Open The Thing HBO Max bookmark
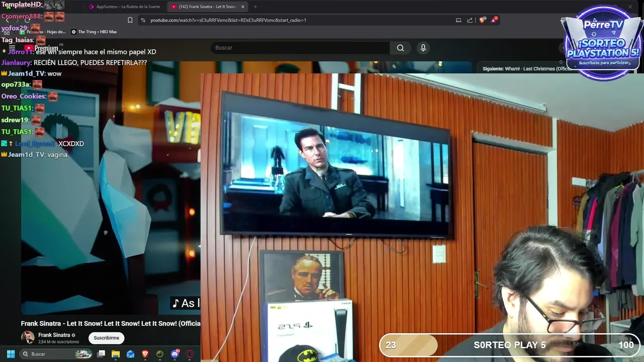644x362 pixels. click(94, 32)
